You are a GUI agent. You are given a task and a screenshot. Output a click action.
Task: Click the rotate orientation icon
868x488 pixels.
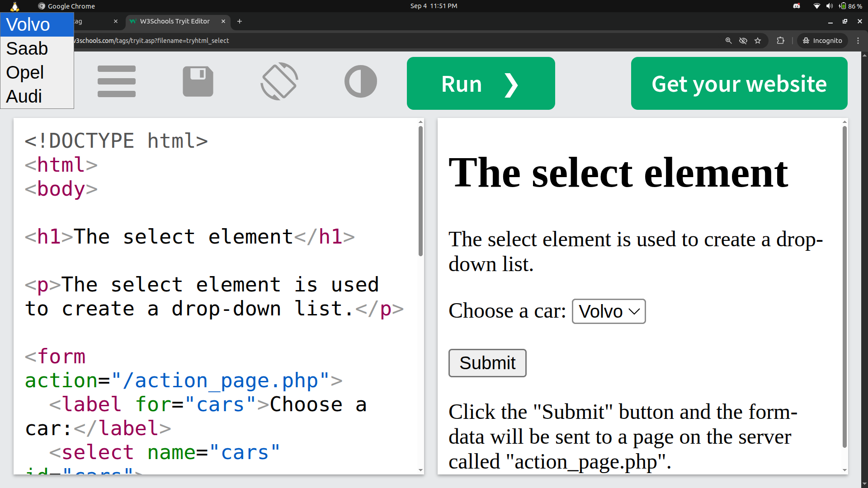click(x=279, y=81)
